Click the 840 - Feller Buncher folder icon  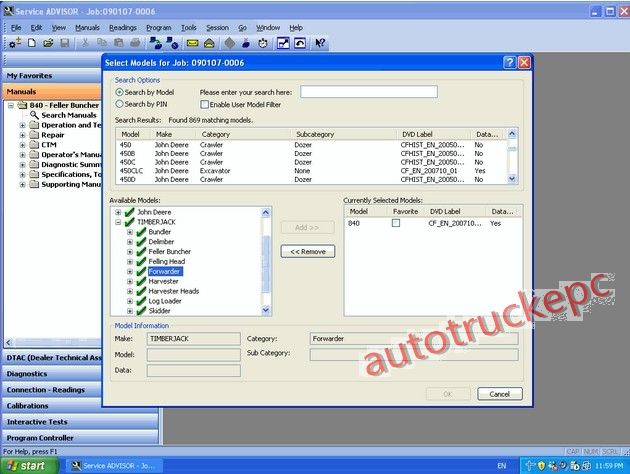[22, 105]
